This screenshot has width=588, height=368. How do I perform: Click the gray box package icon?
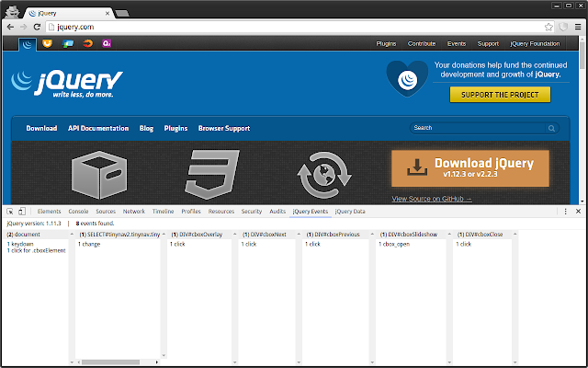click(99, 175)
